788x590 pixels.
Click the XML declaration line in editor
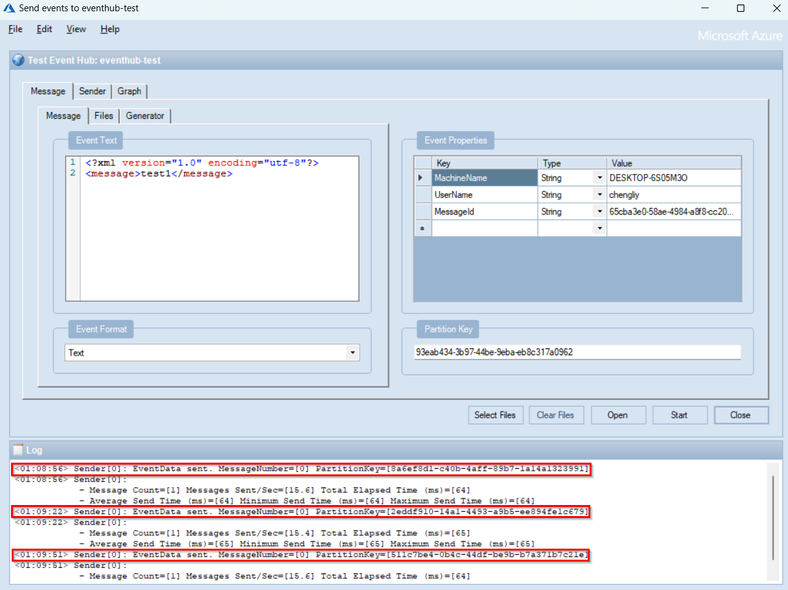[x=202, y=163]
